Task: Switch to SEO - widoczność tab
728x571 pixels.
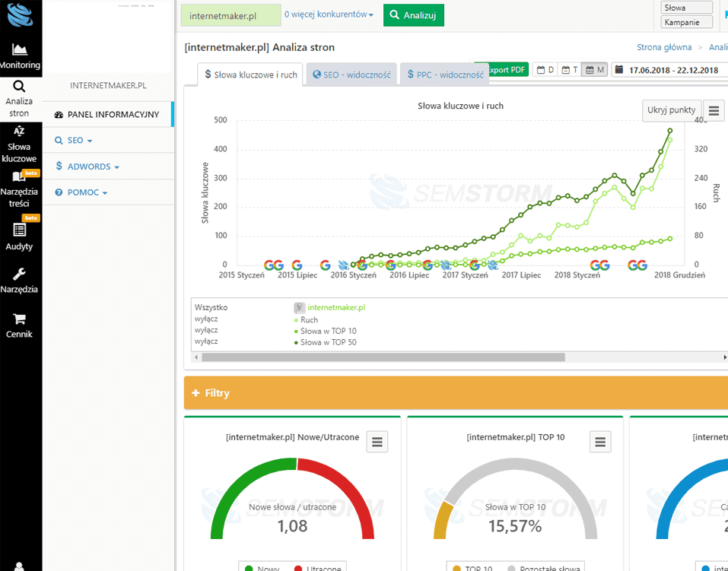Action: pos(351,75)
